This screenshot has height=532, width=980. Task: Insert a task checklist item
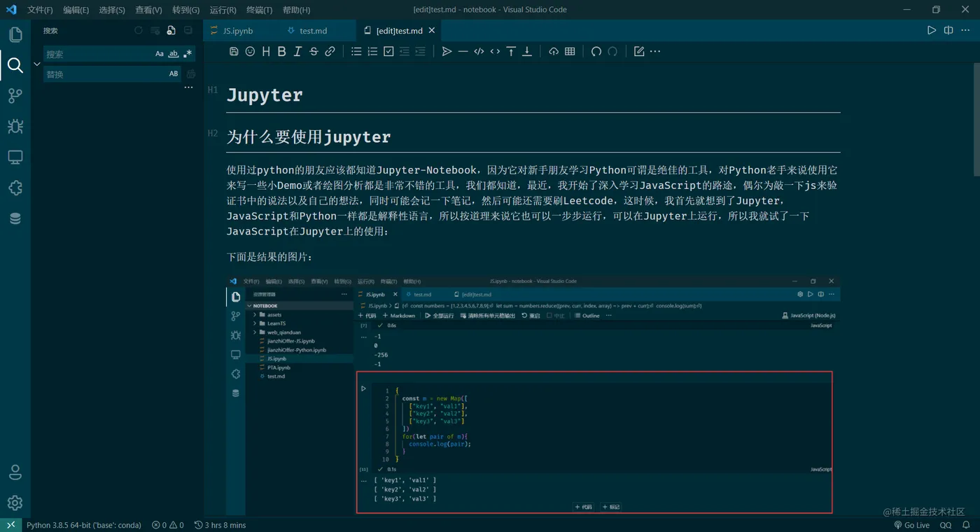point(388,51)
